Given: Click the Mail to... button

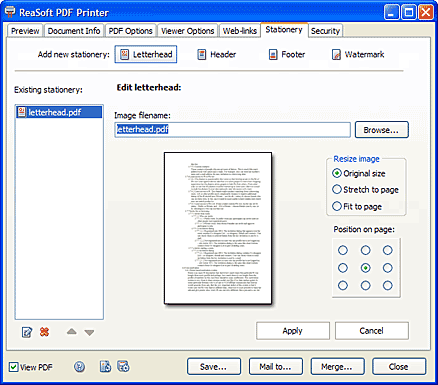Looking at the screenshot, I should [x=276, y=367].
